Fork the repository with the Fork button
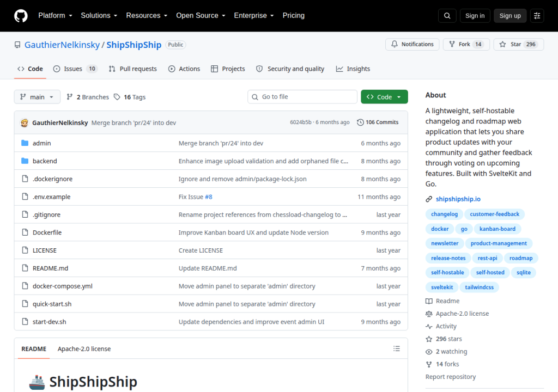The width and height of the screenshot is (558, 392). (466, 44)
